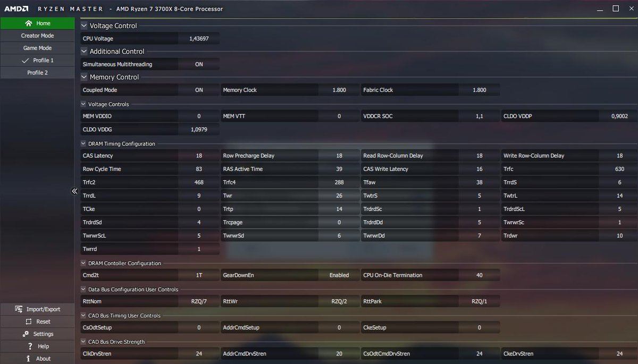Click the TwrwrDd label
The height and width of the screenshot is (364, 638).
point(374,235)
